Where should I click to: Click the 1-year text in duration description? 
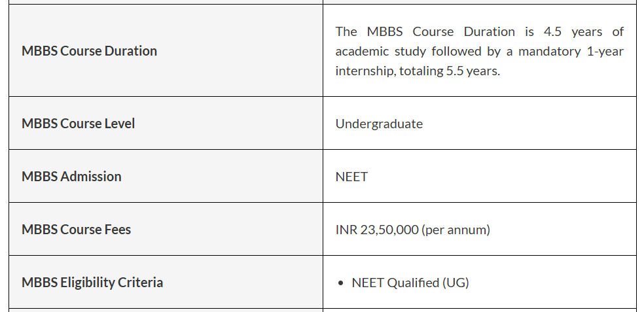pos(605,51)
